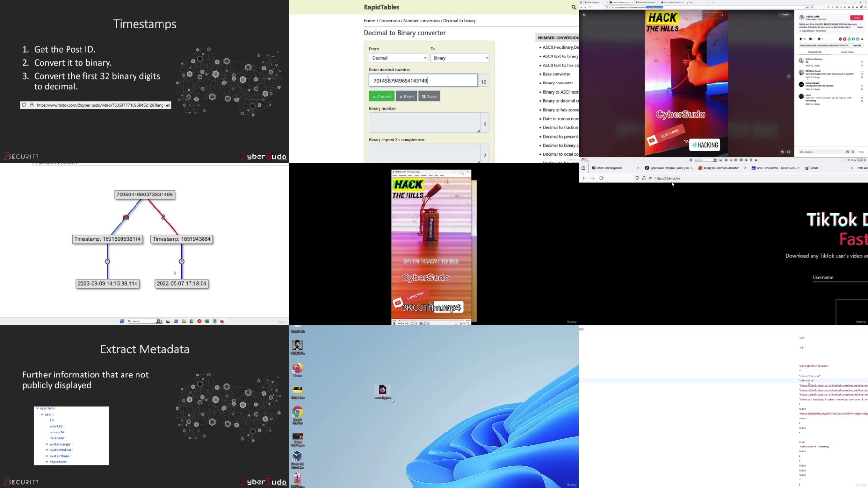Click the Report flag on the TikTok video
Image resolution: width=868 pixels, height=488 pixels.
pyautogui.click(x=785, y=15)
